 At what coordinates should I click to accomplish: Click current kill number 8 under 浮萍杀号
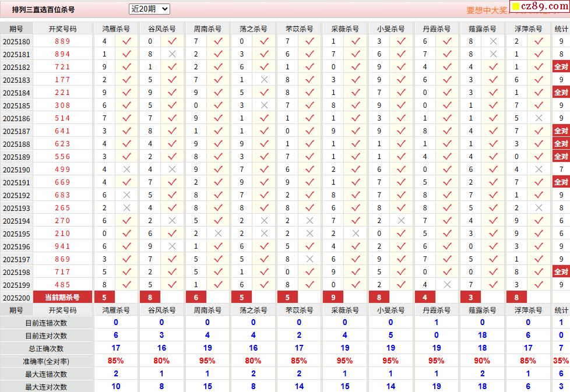point(516,297)
